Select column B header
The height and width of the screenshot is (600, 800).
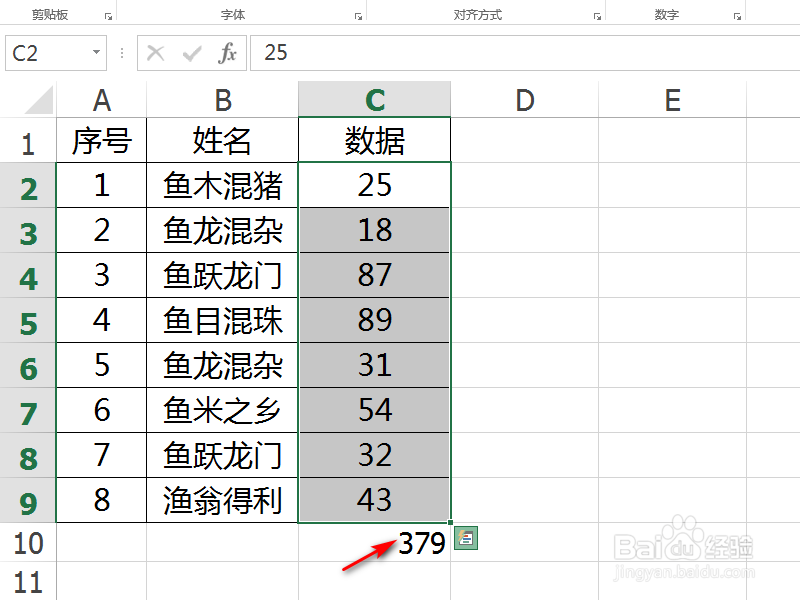(x=222, y=99)
